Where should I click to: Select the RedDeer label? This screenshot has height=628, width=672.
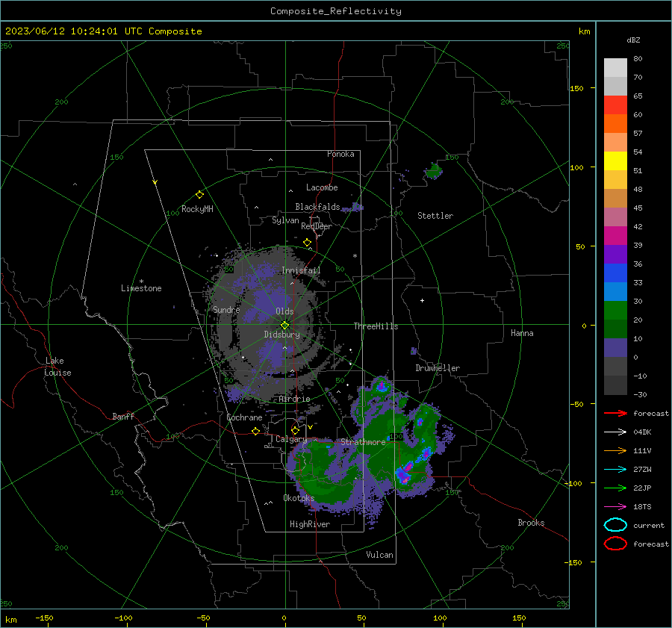point(317,226)
